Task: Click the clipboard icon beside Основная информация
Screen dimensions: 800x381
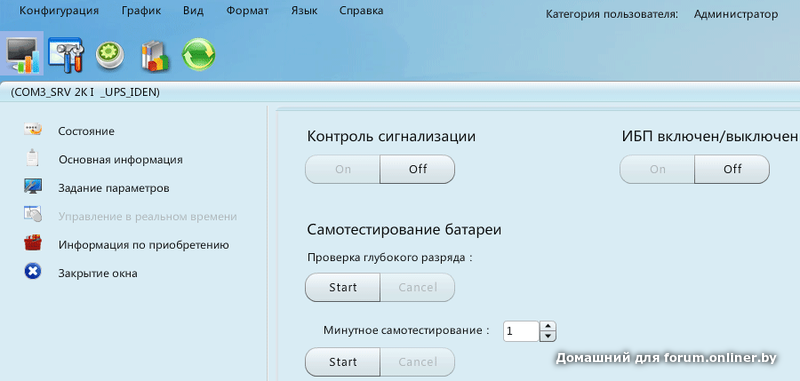Action: [x=33, y=158]
